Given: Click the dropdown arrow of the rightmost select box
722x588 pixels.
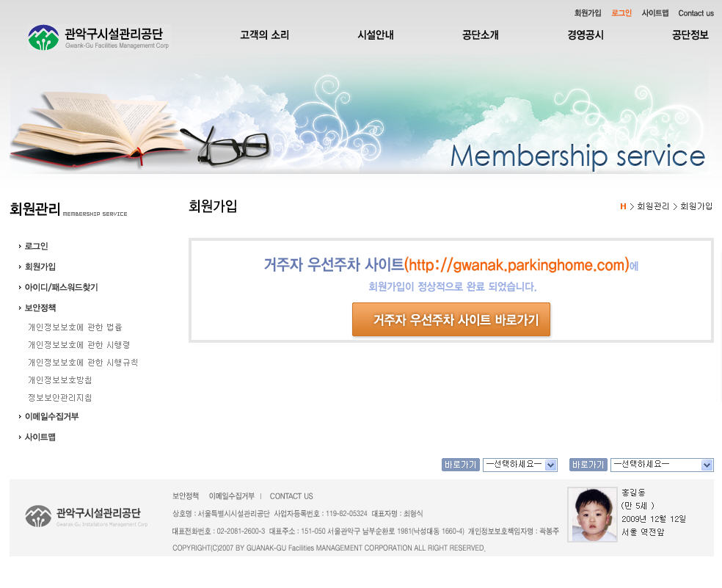Looking at the screenshot, I should (707, 465).
